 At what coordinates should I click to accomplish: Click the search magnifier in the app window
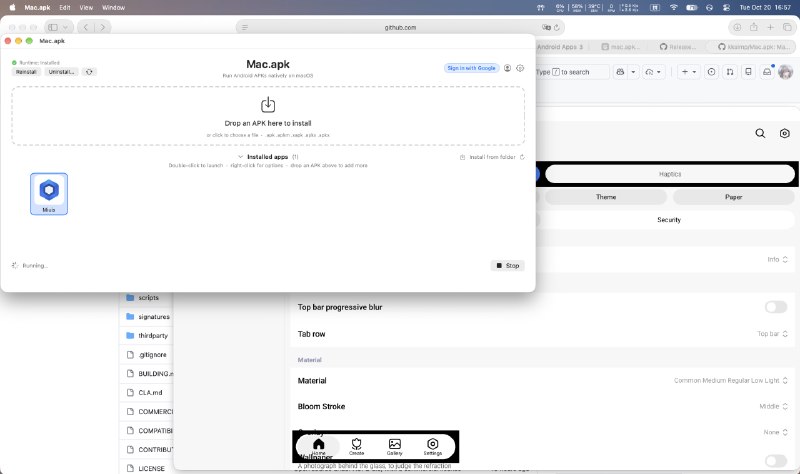(760, 133)
